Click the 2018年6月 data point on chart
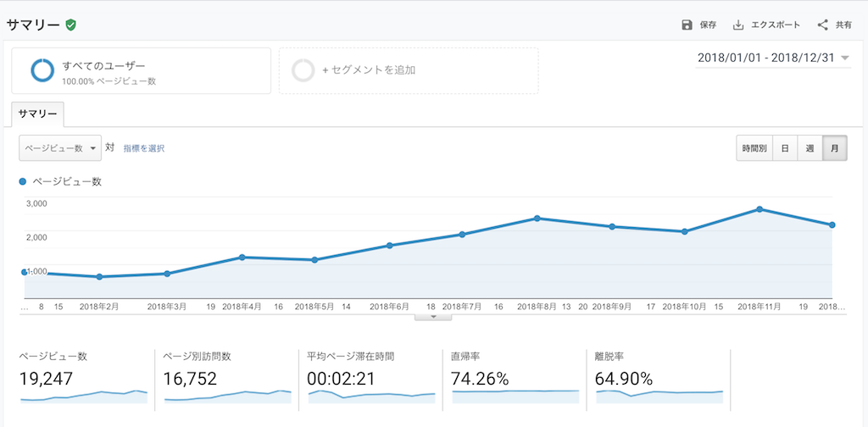Screen dimensions: 868x427 [x=390, y=246]
